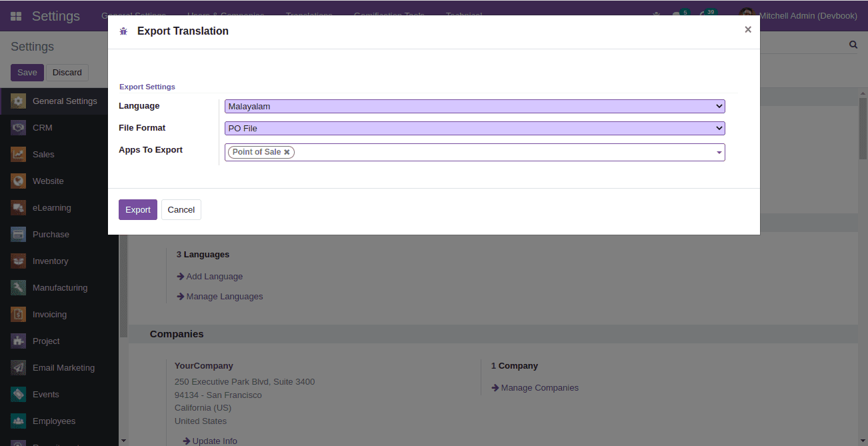
Task: Expand the Apps To Export dropdown arrow
Action: click(x=719, y=153)
